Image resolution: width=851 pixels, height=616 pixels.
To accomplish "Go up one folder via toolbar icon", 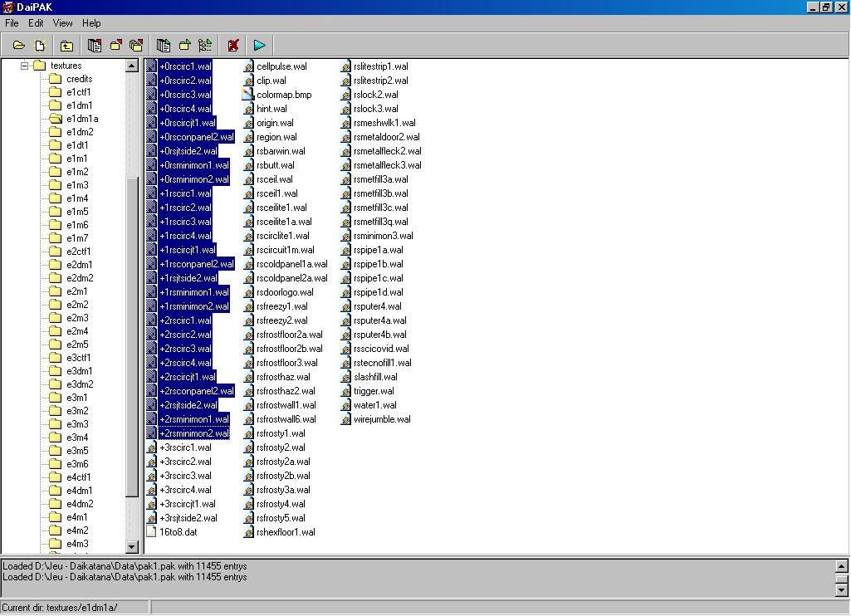I will coord(66,46).
